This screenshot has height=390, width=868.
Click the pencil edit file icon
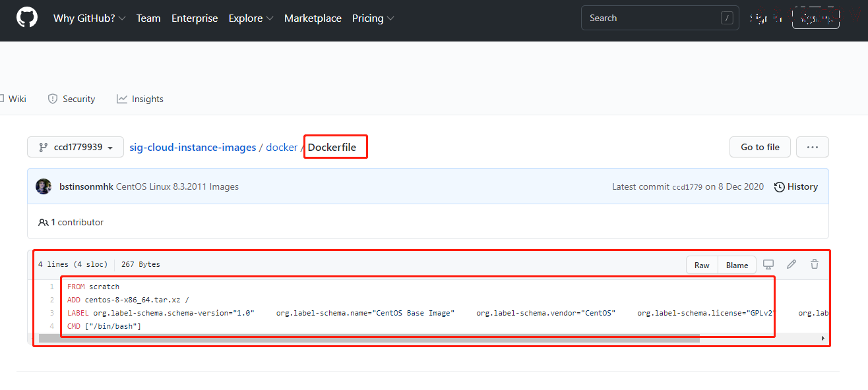[791, 264]
